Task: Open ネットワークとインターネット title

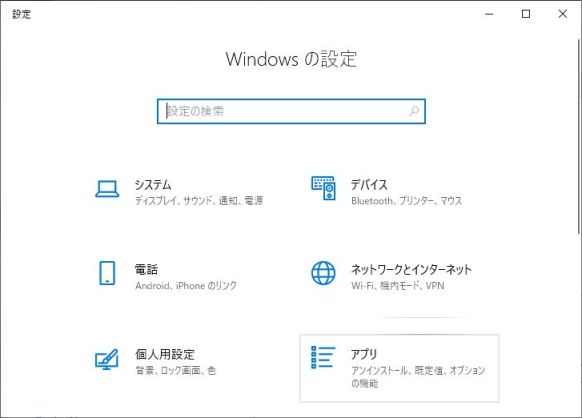Action: coord(411,269)
